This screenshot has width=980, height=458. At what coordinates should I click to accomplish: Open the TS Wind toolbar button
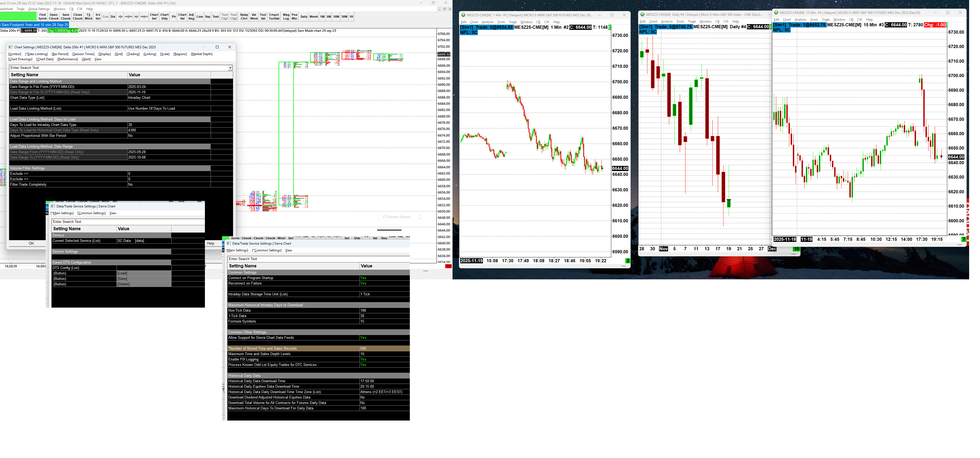click(88, 17)
